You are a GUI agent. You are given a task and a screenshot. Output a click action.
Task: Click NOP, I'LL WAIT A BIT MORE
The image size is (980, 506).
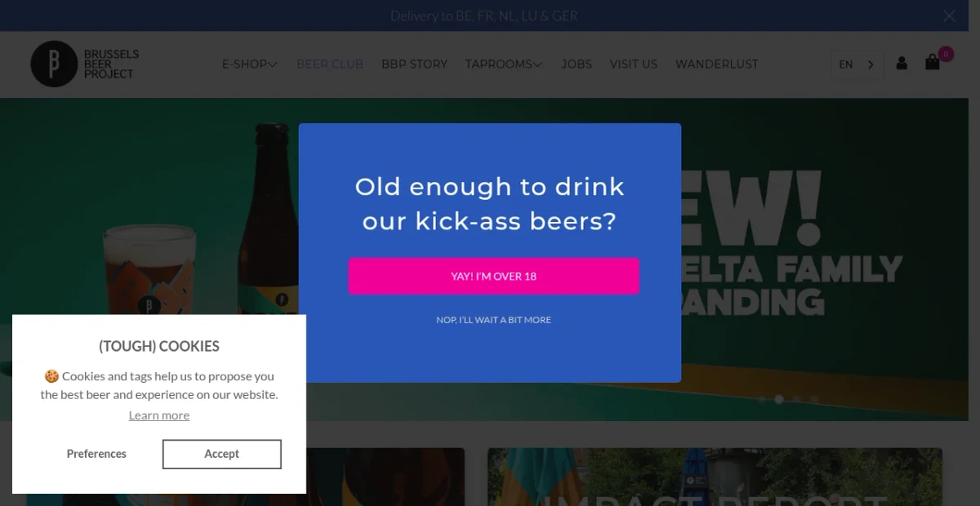[x=494, y=320]
